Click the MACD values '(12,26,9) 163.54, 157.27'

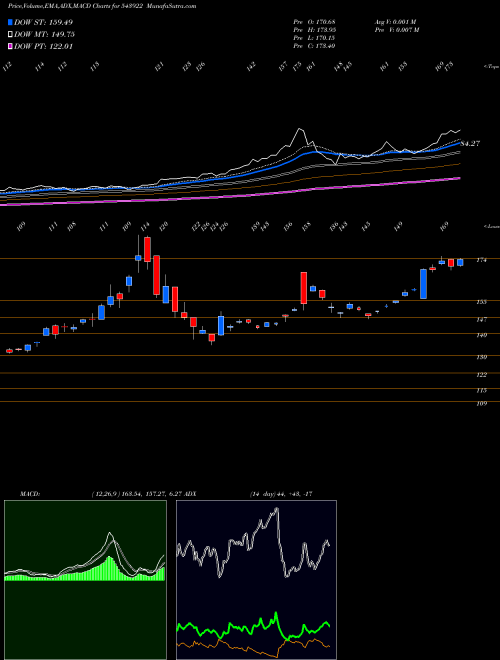[x=128, y=494]
